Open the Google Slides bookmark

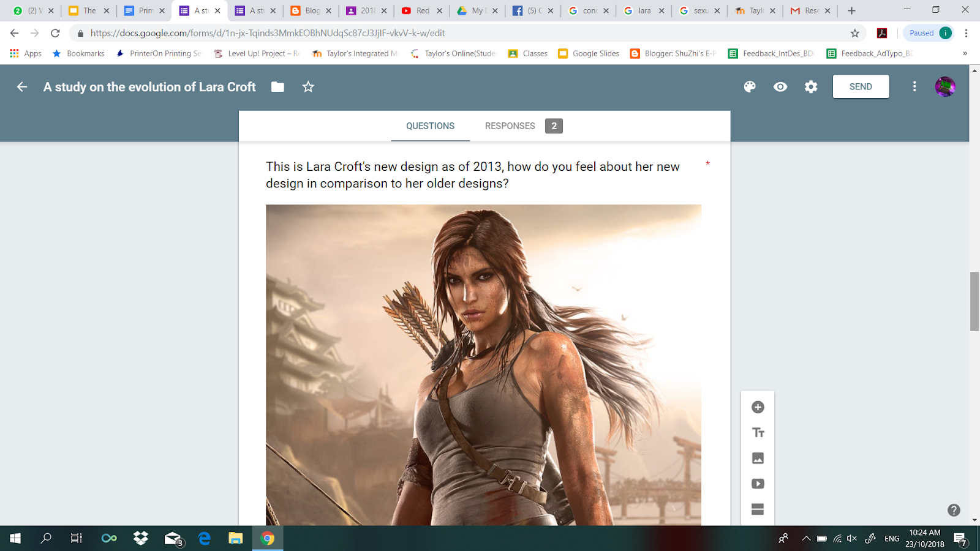click(589, 53)
